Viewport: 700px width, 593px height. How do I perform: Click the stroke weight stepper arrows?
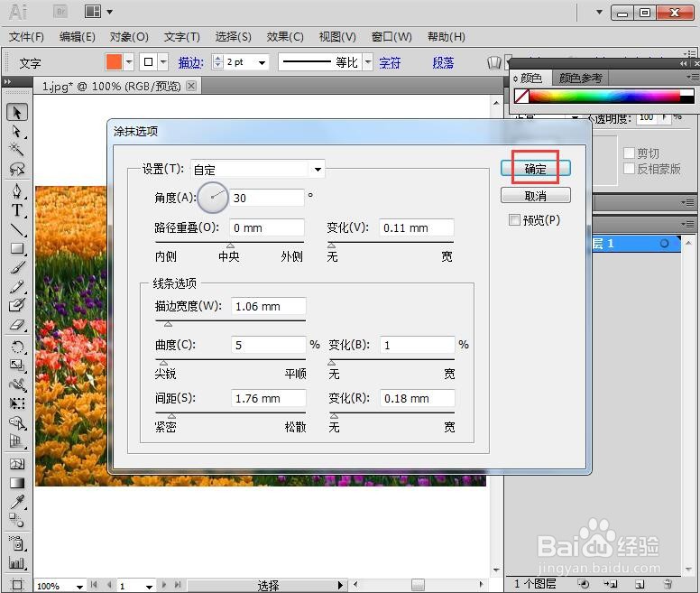217,62
